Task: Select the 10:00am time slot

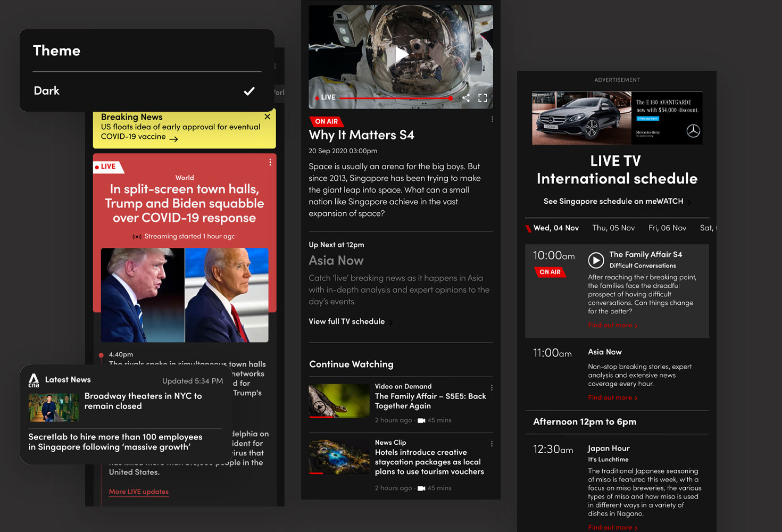Action: click(554, 255)
